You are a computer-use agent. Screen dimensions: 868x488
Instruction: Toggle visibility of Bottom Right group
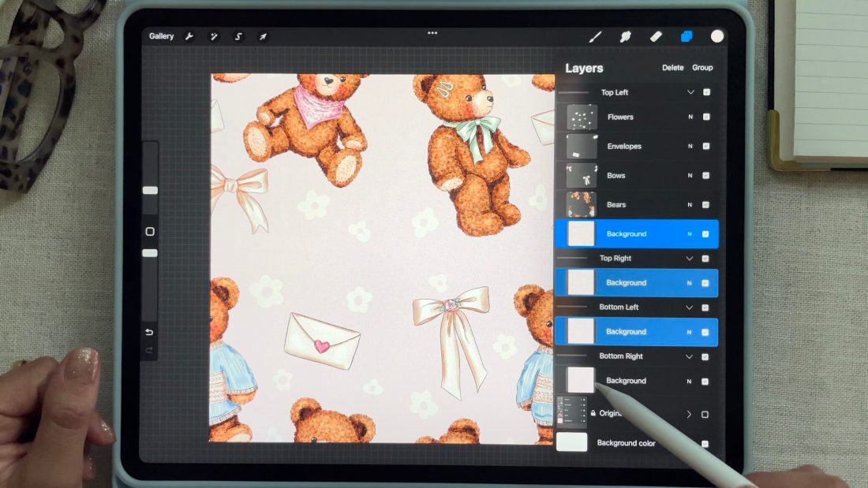[x=705, y=357]
